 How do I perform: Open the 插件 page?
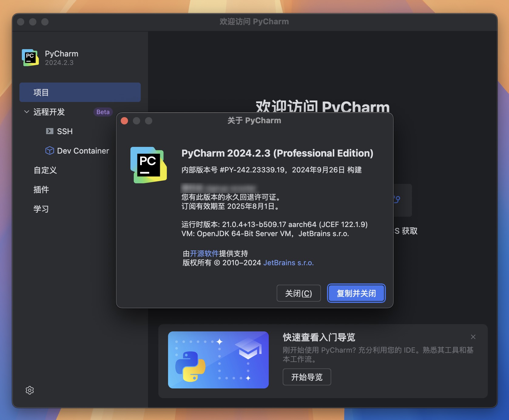point(41,190)
